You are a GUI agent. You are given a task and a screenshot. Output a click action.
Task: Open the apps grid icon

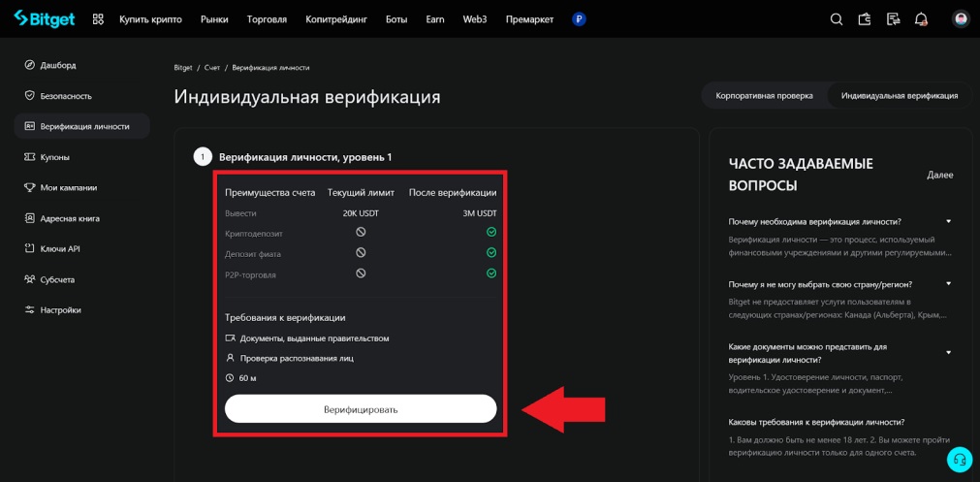pos(98,19)
